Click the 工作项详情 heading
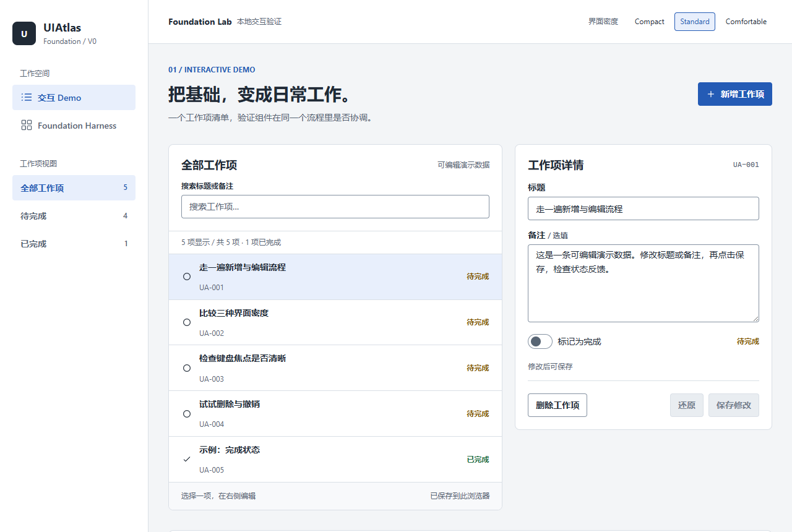The width and height of the screenshot is (792, 532). 556,165
